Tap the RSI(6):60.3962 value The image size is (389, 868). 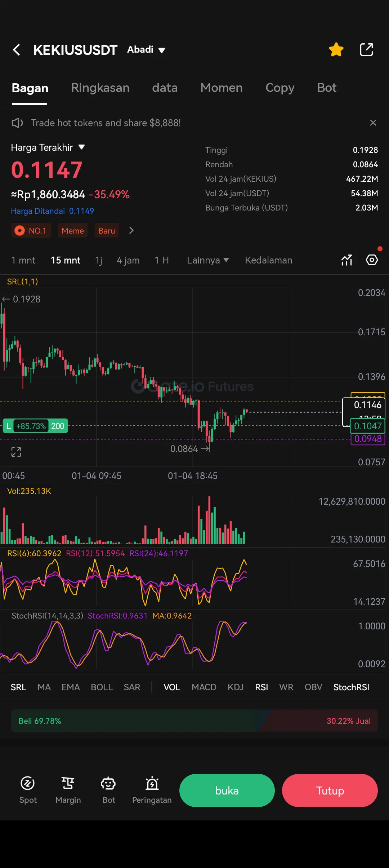[x=34, y=553]
